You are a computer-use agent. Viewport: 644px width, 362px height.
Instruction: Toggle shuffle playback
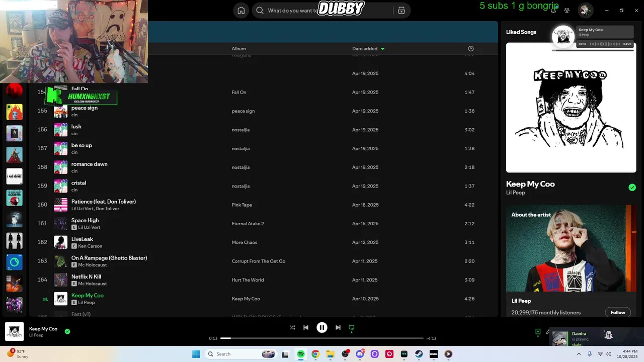click(292, 327)
